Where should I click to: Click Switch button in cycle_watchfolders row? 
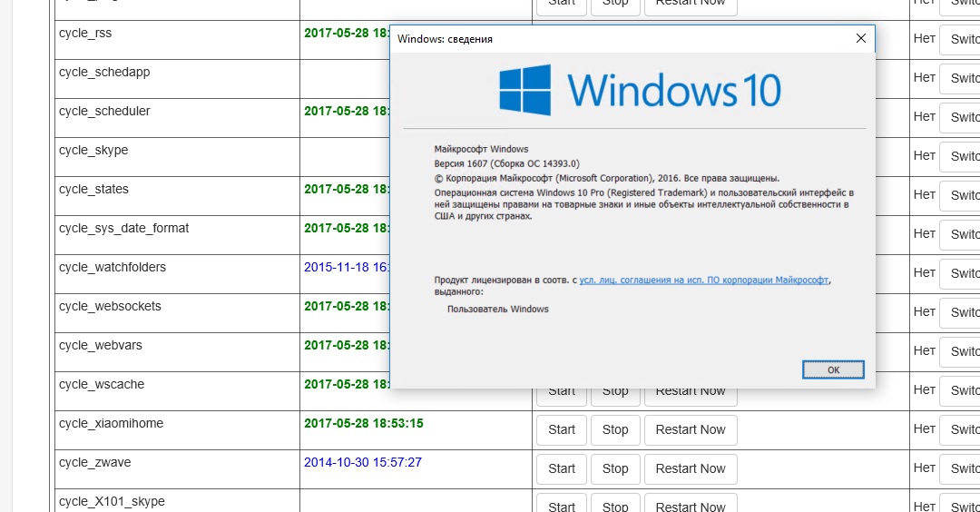pos(962,274)
